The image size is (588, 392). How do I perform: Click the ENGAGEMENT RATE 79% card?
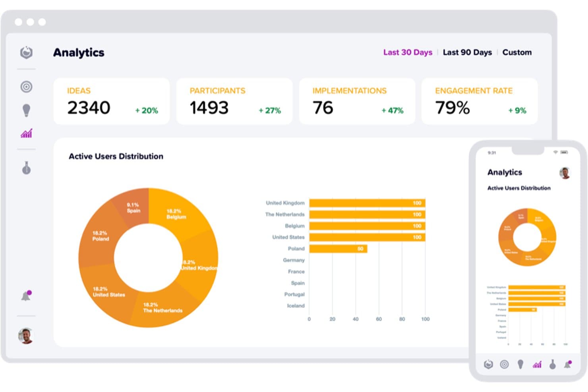pos(480,101)
